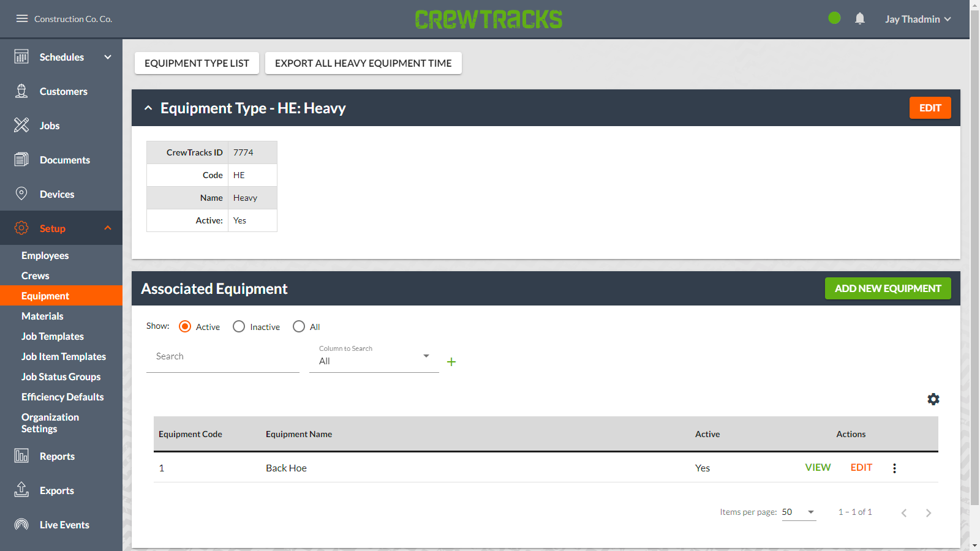Open the Jay Thadmin user menu
The image size is (980, 551).
pos(918,19)
